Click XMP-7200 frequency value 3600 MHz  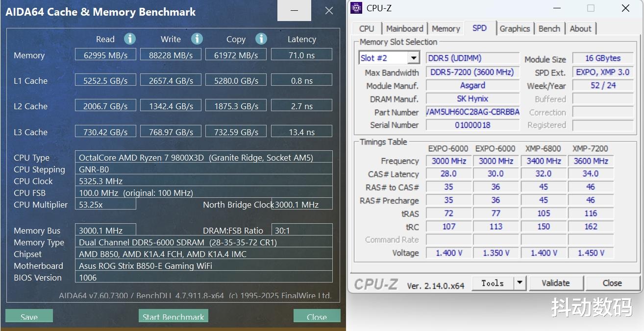(x=591, y=161)
